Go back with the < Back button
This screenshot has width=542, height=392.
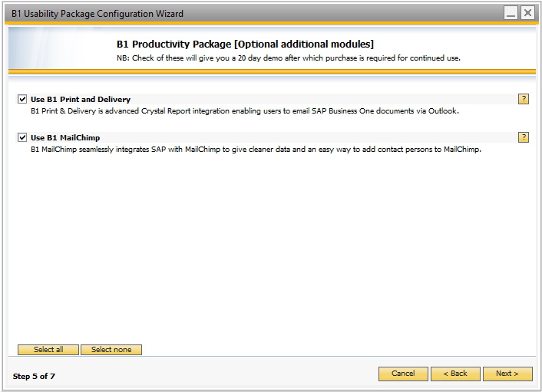(455, 374)
